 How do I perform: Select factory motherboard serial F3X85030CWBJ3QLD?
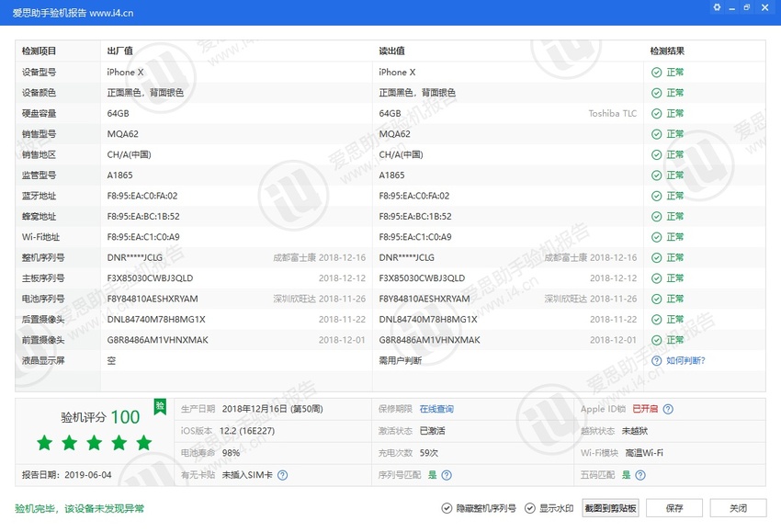point(150,278)
